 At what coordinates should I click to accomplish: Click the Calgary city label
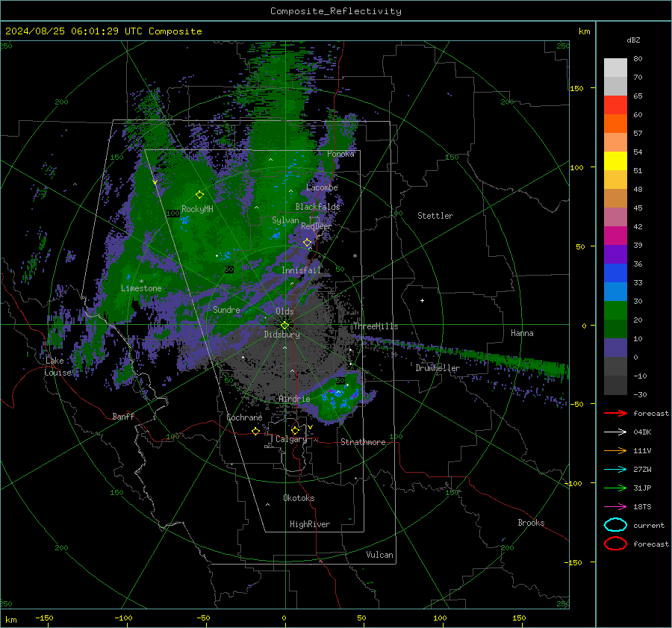tap(291, 439)
